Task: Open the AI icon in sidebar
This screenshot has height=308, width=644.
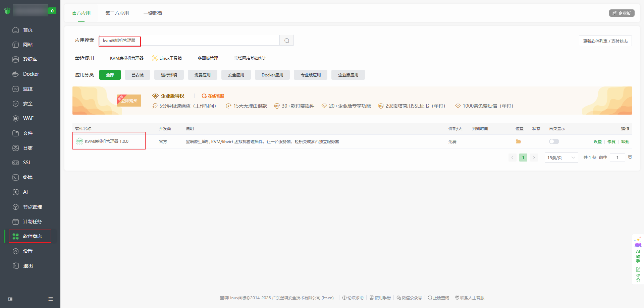Action: [x=15, y=192]
